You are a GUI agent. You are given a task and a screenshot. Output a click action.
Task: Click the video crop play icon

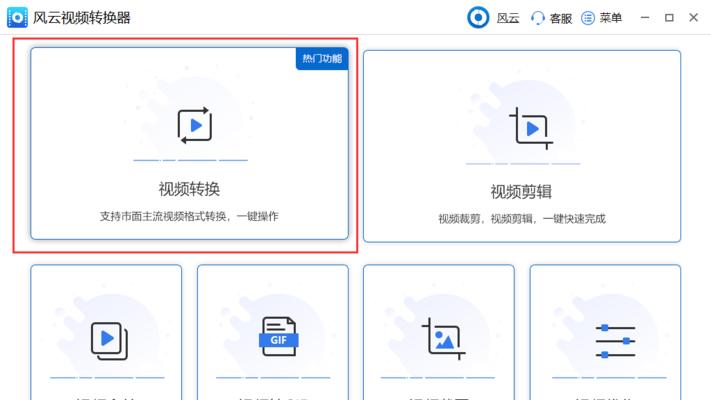pos(531,128)
